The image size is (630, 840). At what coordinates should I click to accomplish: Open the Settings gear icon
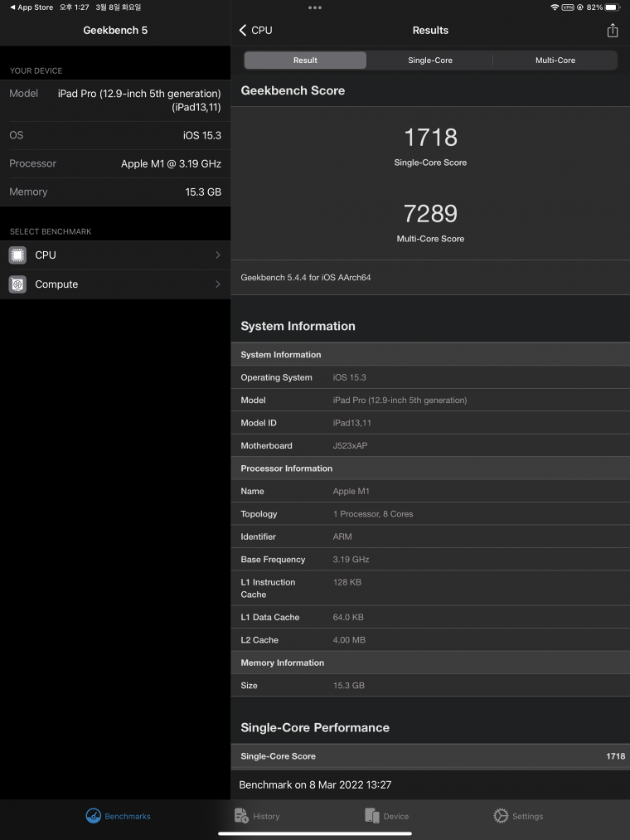point(501,816)
